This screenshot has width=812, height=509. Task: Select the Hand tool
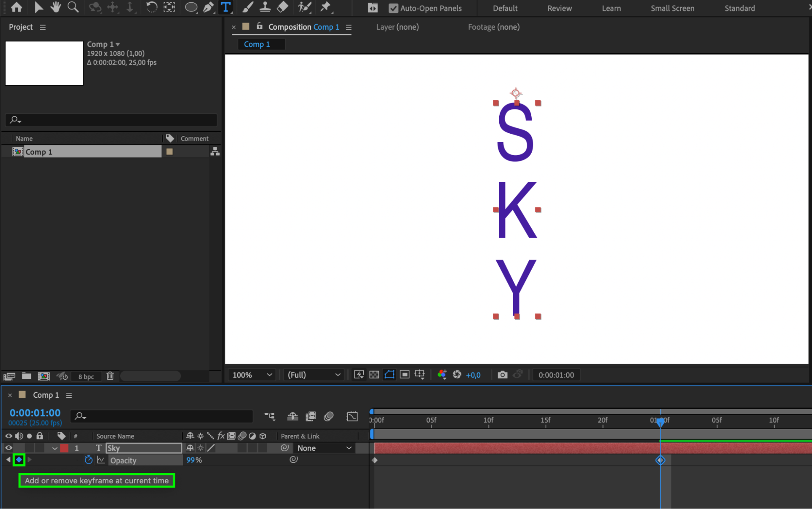pyautogui.click(x=55, y=7)
